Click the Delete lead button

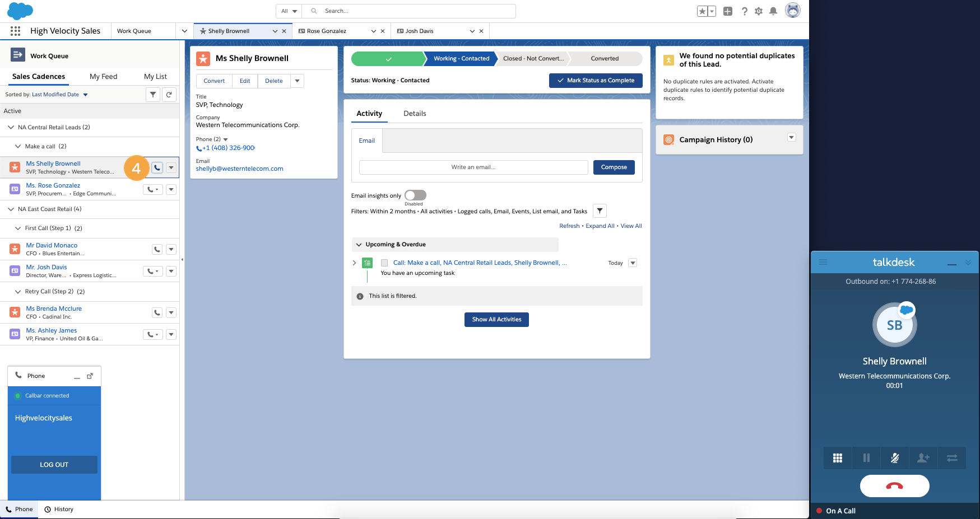(x=274, y=81)
